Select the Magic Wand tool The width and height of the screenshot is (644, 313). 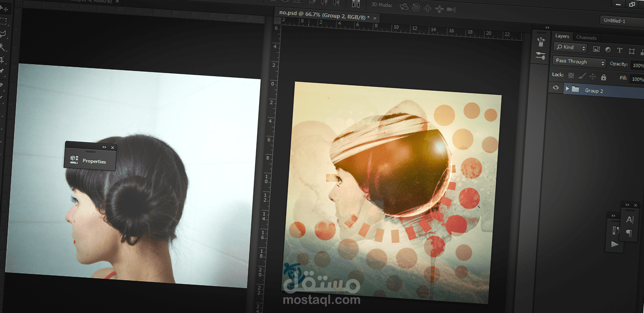pos(3,47)
